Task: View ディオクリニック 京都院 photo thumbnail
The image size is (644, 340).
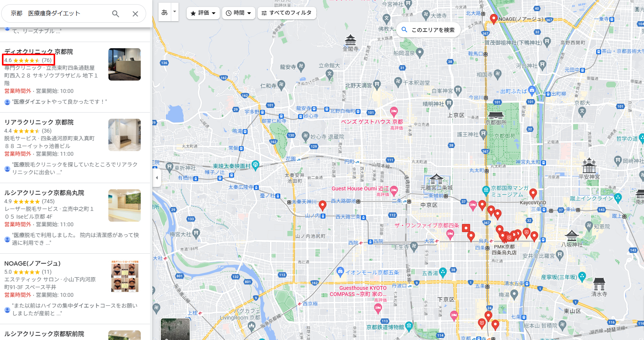Action: pos(125,64)
